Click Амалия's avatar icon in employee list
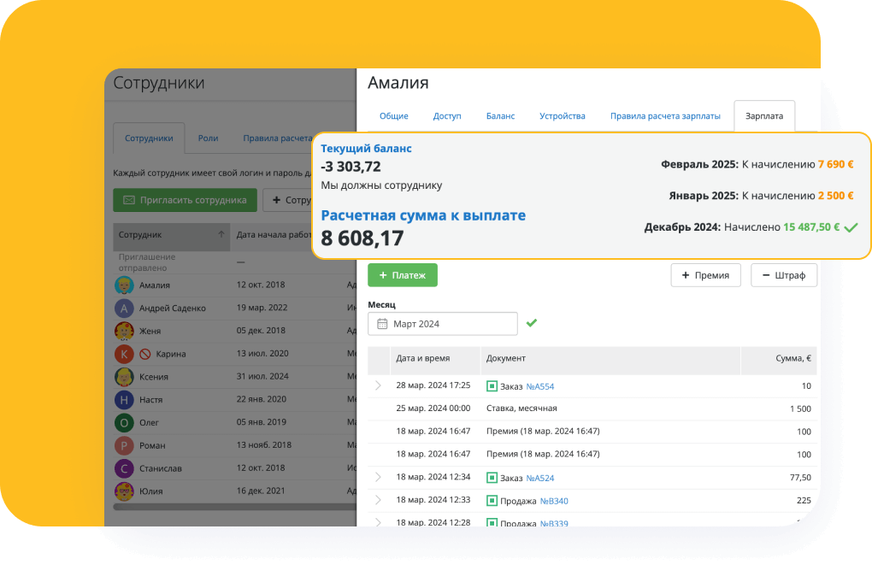 pyautogui.click(x=124, y=285)
